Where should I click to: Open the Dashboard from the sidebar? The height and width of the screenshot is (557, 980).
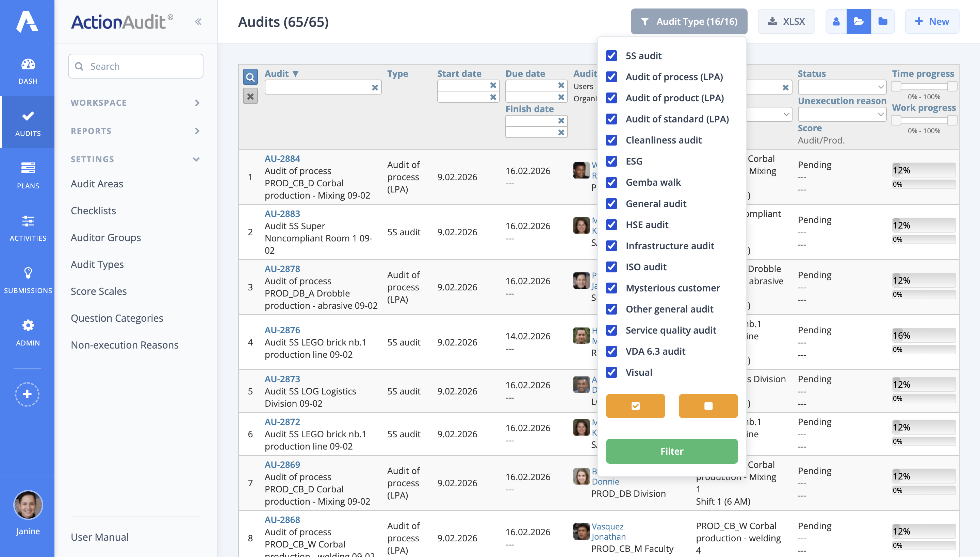pos(27,71)
